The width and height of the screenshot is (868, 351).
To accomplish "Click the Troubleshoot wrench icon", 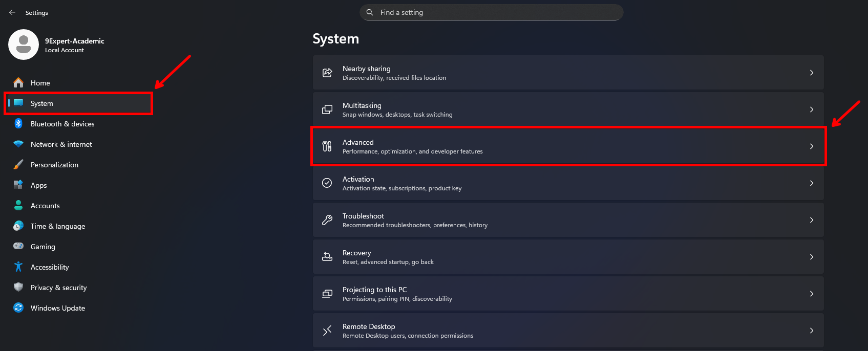I will (x=327, y=220).
